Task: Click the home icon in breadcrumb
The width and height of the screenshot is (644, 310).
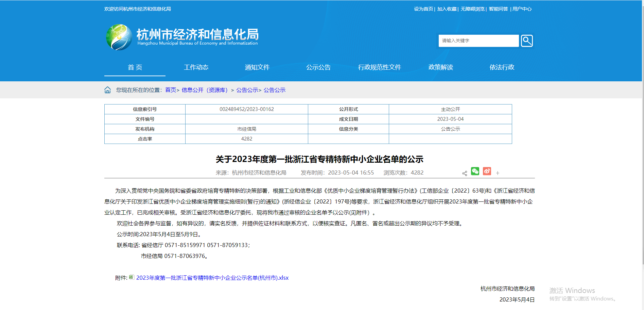Action: point(107,90)
